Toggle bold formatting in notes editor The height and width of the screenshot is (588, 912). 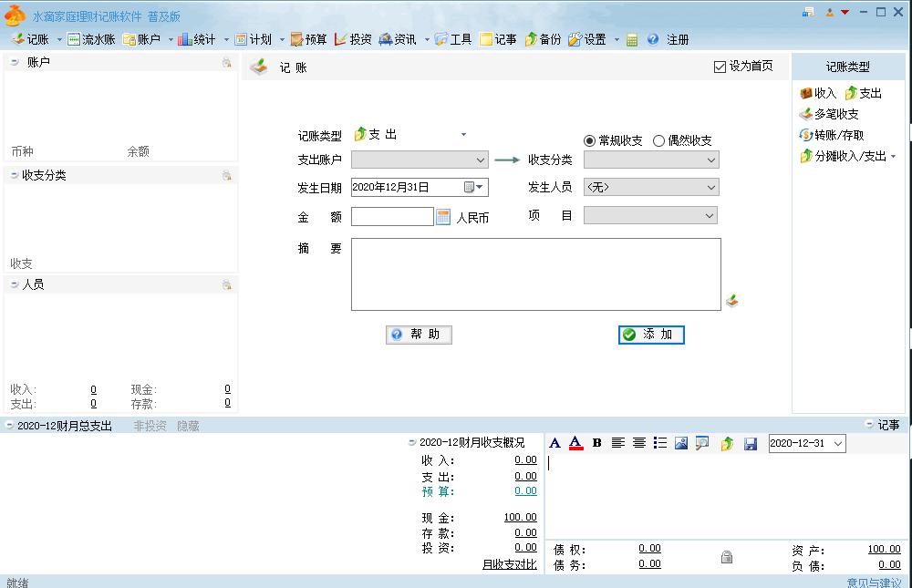(596, 443)
